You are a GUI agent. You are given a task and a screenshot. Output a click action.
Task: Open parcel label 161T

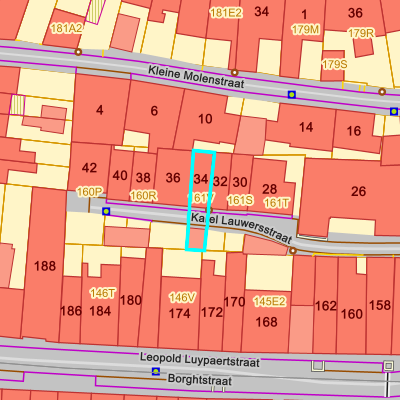[x=277, y=202]
